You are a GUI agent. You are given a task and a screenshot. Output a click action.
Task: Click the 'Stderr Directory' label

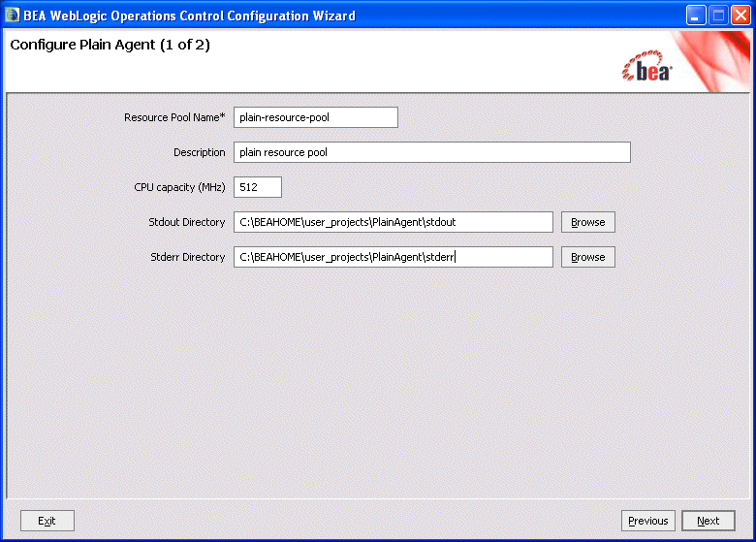pyautogui.click(x=188, y=257)
